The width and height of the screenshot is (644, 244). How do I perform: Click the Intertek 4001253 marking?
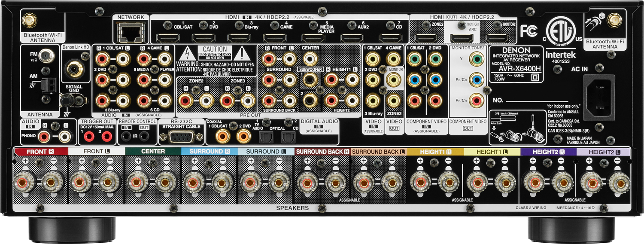561,58
